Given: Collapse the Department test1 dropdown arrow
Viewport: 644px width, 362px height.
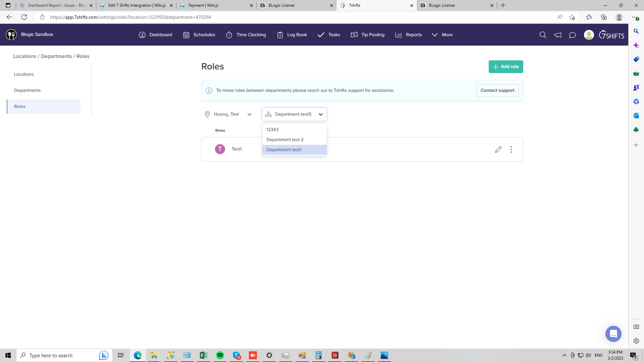Looking at the screenshot, I should [x=321, y=114].
